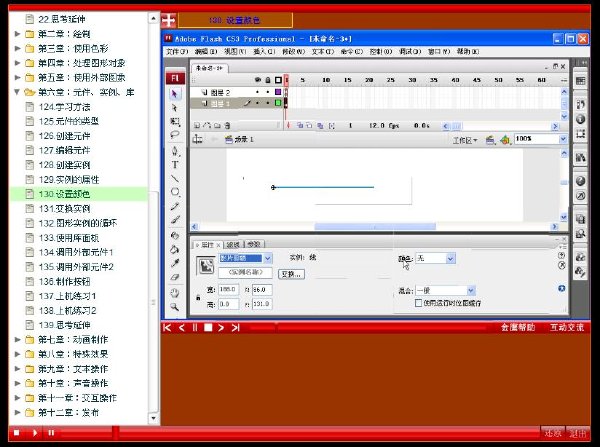Open the Edit Scene icon menu
The width and height of the screenshot is (600, 447).
[x=491, y=140]
